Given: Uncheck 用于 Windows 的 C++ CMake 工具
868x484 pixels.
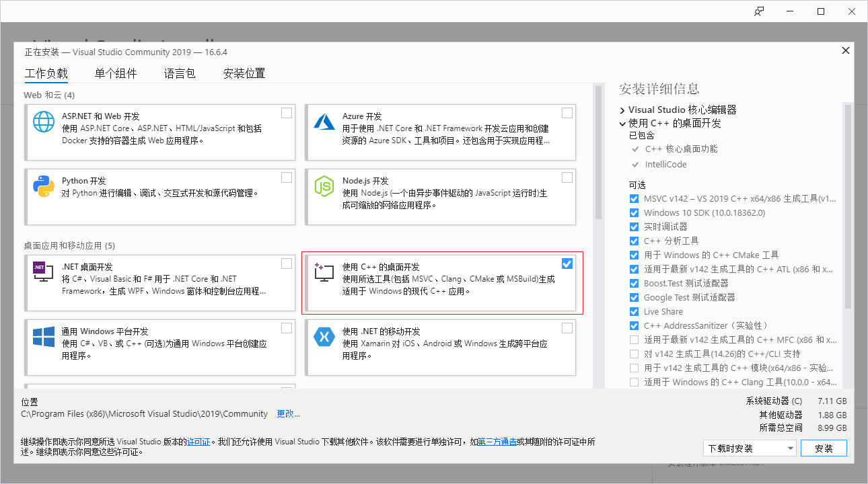Looking at the screenshot, I should point(634,255).
